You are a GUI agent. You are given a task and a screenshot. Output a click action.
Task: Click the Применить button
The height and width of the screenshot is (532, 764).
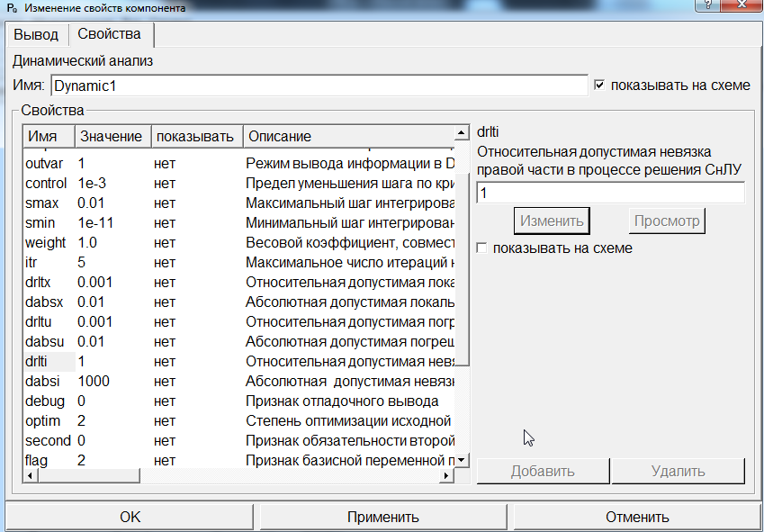[382, 517]
